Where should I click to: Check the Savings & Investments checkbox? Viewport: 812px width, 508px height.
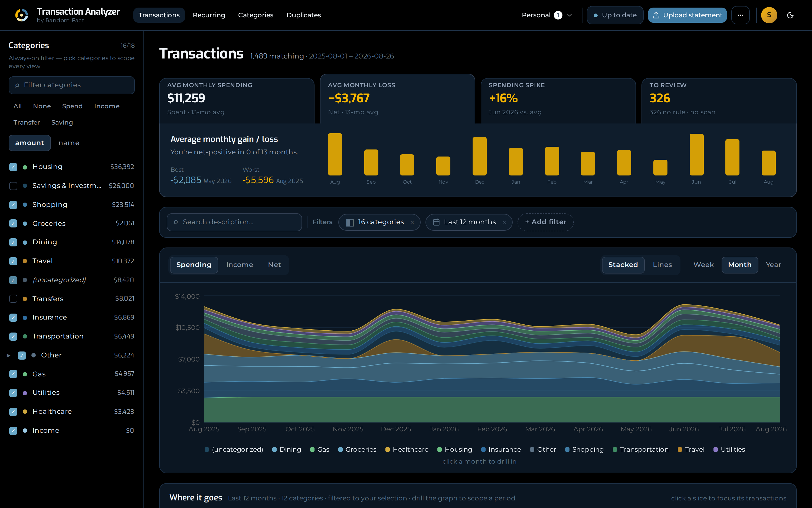13,186
